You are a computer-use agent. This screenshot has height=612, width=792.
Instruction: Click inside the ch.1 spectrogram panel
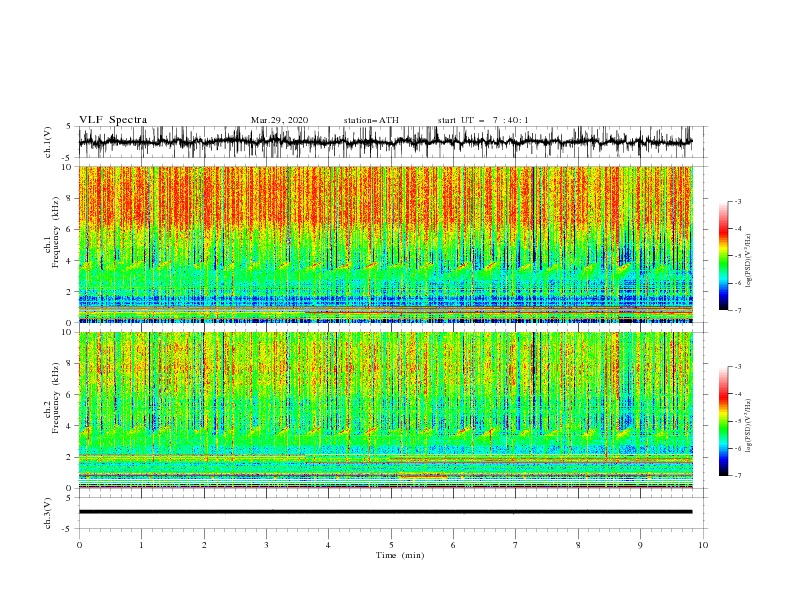385,244
